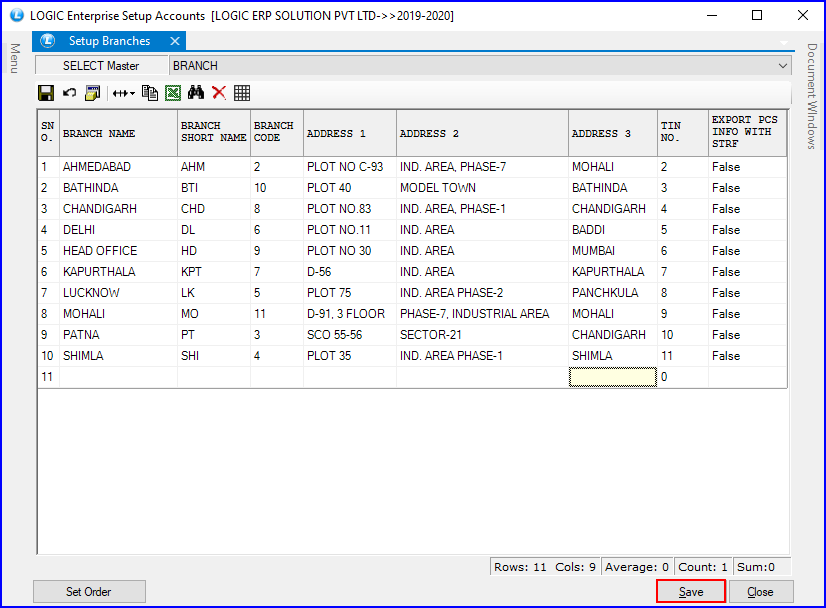Open the Document Windows side panel
Viewport: 826px width, 608px height.
(x=812, y=96)
